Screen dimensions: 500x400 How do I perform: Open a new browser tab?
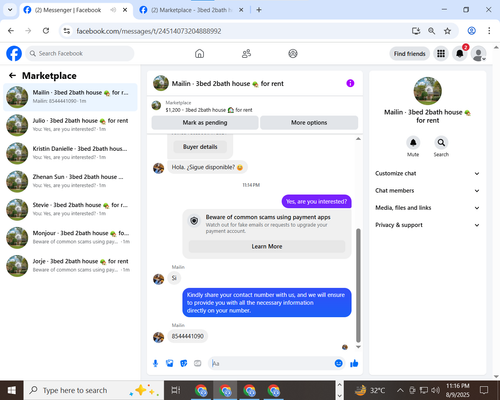tap(259, 10)
